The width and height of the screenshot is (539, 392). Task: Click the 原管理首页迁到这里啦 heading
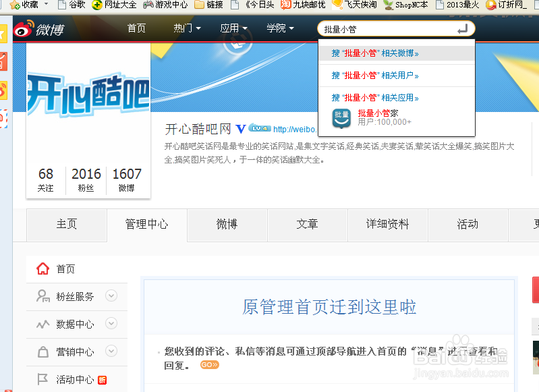329,307
